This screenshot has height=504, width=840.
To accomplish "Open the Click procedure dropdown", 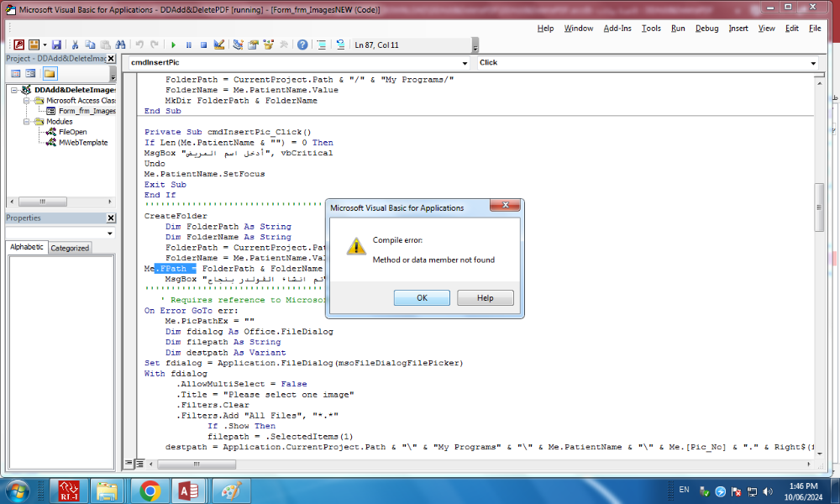I will (813, 63).
